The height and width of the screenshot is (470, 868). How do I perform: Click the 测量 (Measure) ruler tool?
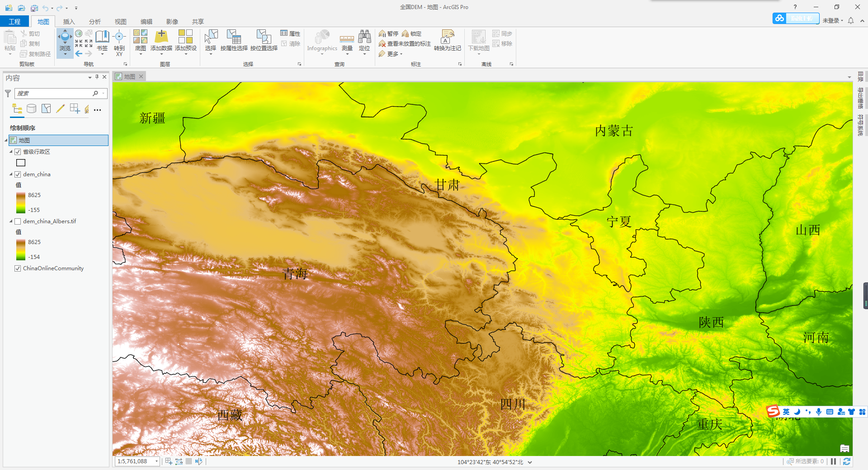click(x=347, y=43)
